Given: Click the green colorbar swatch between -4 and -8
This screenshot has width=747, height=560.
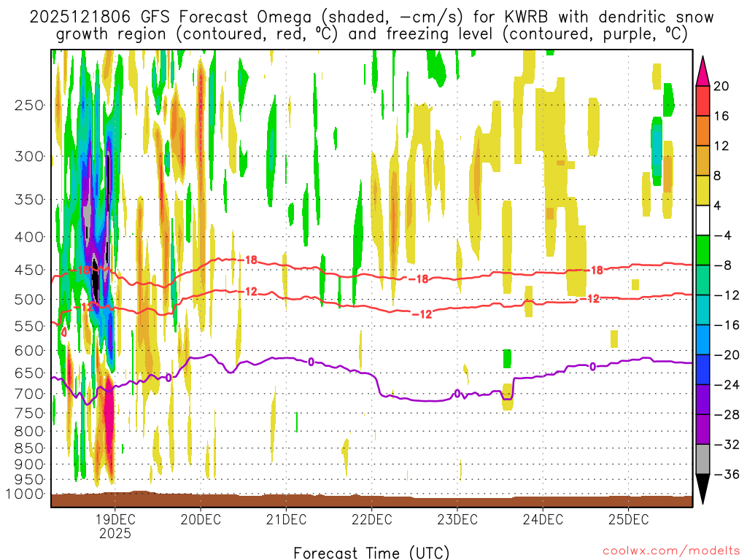Looking at the screenshot, I should [x=703, y=251].
